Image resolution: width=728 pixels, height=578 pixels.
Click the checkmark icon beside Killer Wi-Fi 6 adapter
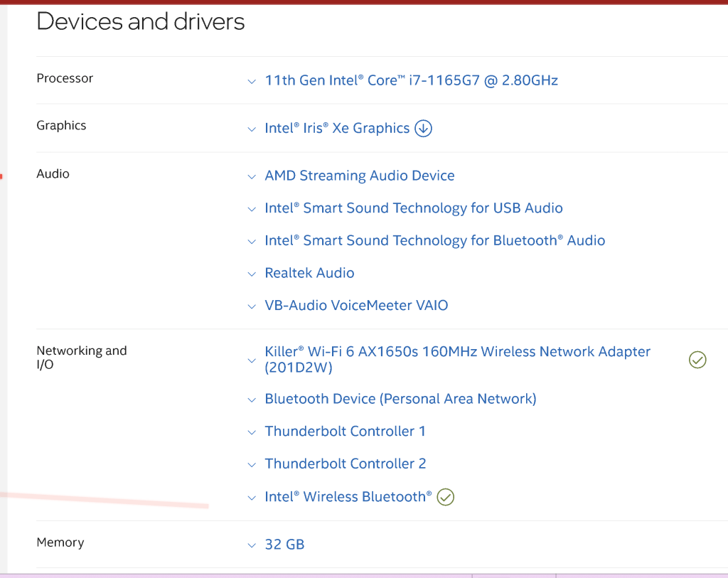click(697, 360)
